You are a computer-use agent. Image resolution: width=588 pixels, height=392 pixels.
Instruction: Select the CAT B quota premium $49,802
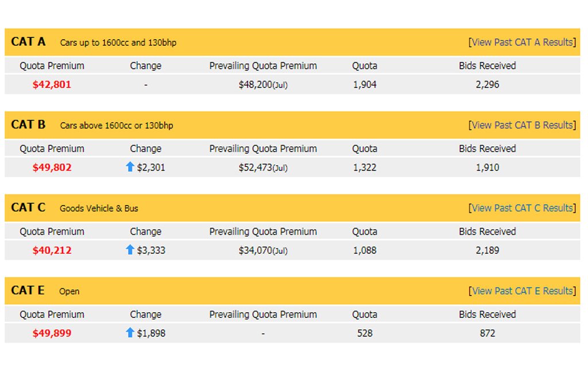click(x=52, y=168)
